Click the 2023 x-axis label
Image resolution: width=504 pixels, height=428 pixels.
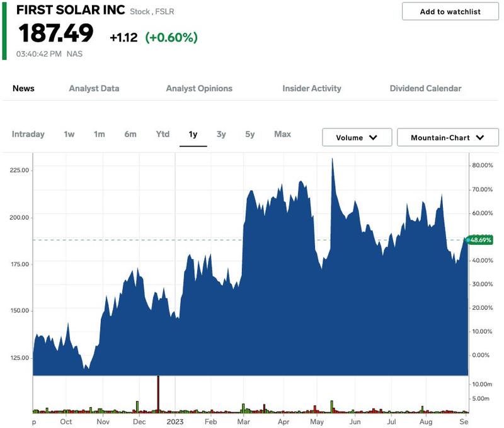(x=175, y=422)
